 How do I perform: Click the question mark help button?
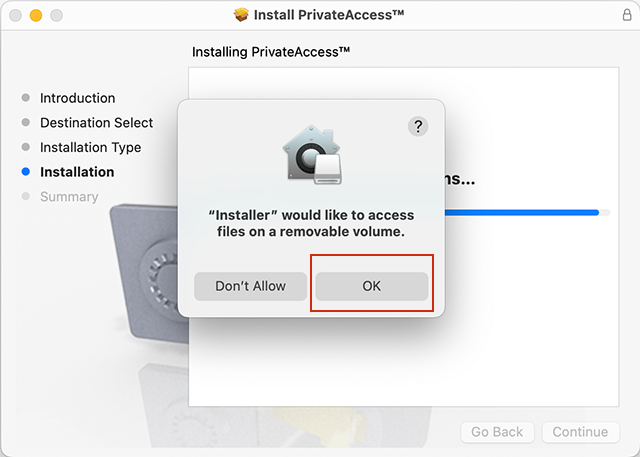click(x=418, y=126)
